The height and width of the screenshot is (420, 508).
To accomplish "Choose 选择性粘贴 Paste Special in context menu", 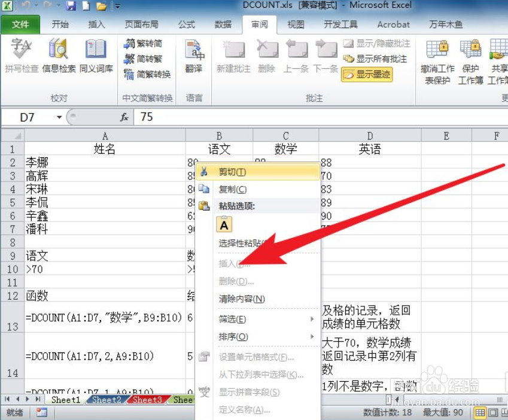I will click(258, 243).
